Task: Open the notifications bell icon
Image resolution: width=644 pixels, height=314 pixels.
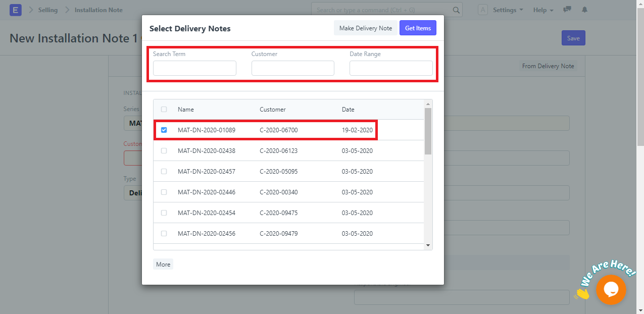Action: tap(585, 10)
